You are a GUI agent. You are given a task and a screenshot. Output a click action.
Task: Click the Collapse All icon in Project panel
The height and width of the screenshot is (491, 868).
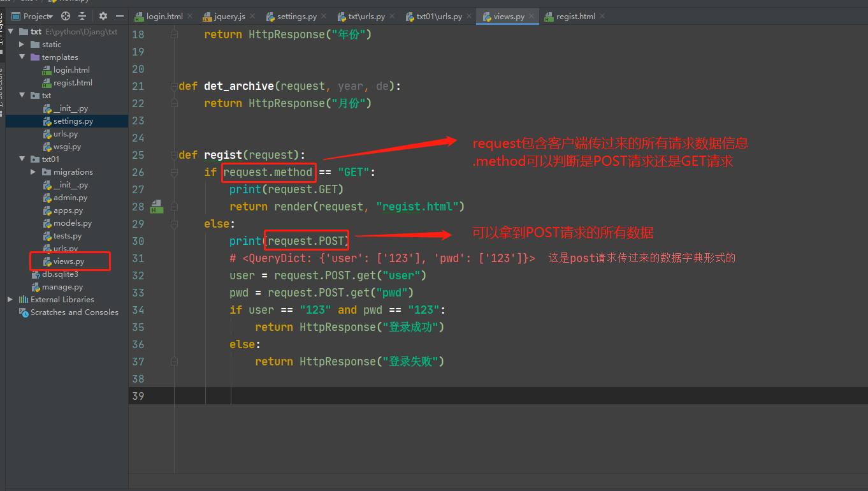(82, 16)
